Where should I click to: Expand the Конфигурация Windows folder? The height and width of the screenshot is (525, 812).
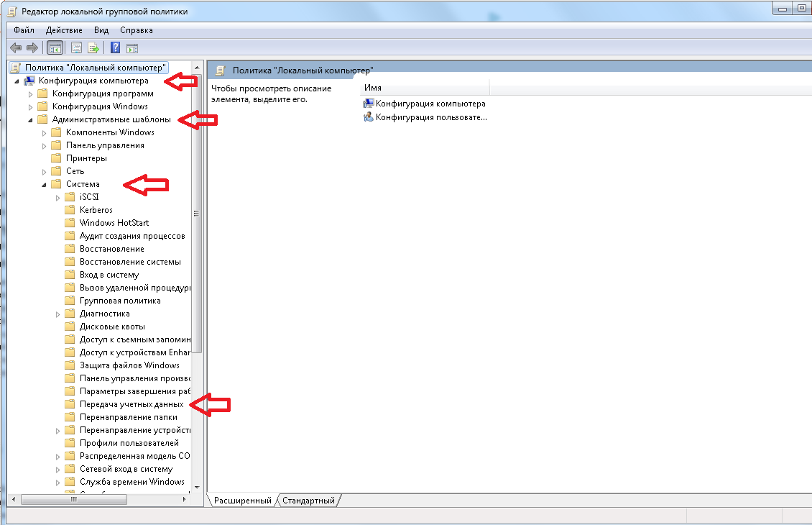tap(31, 107)
